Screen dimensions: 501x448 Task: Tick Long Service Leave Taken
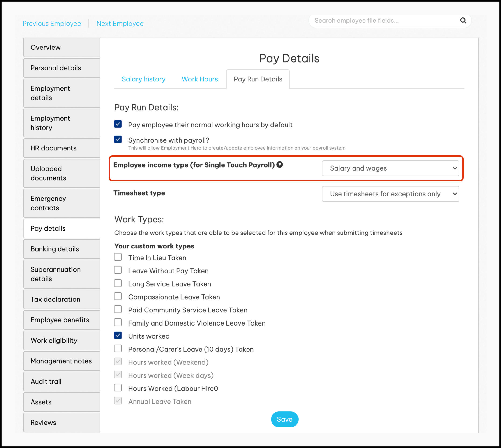pos(118,283)
